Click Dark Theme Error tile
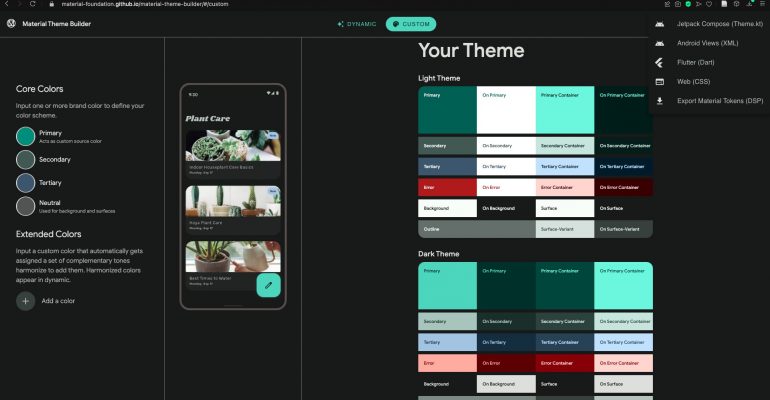Screen dimensions: 770x400 pyautogui.click(x=447, y=363)
